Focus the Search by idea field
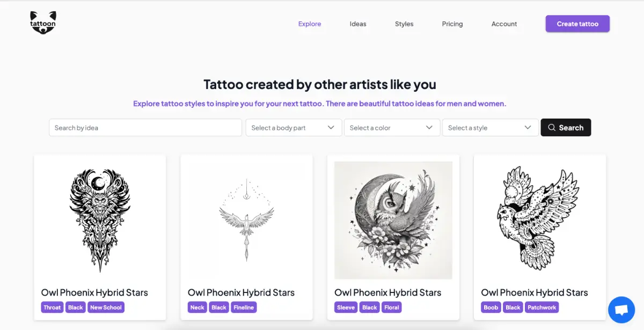Viewport: 644px width, 330px height. pos(145,128)
